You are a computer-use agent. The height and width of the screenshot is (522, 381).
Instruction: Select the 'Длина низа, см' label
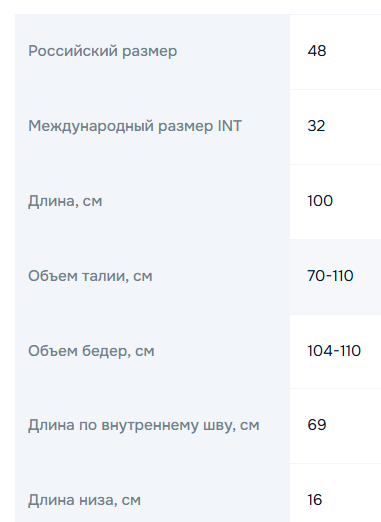pos(84,501)
